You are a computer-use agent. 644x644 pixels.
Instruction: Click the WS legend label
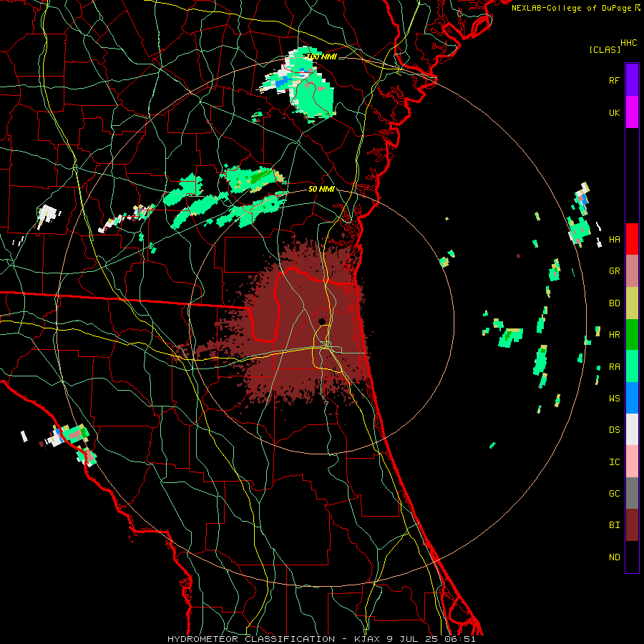pyautogui.click(x=614, y=398)
